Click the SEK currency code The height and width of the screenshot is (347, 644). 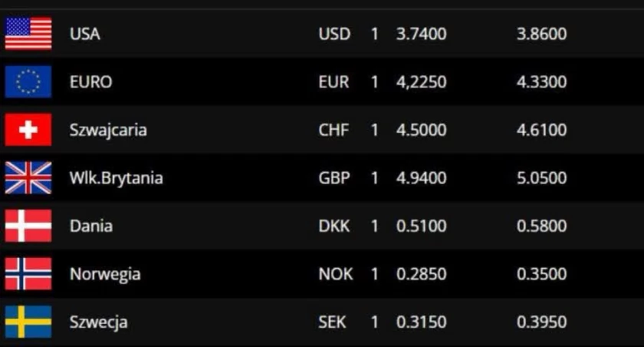click(x=332, y=322)
